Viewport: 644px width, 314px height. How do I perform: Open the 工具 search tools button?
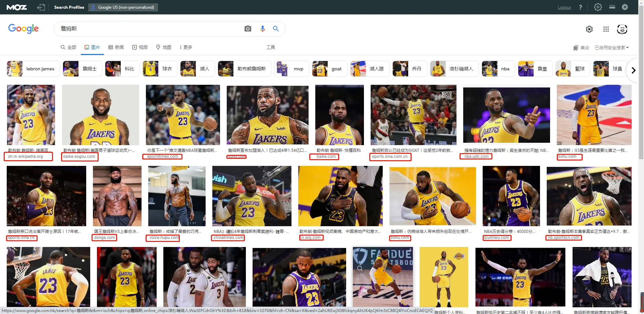[270, 47]
